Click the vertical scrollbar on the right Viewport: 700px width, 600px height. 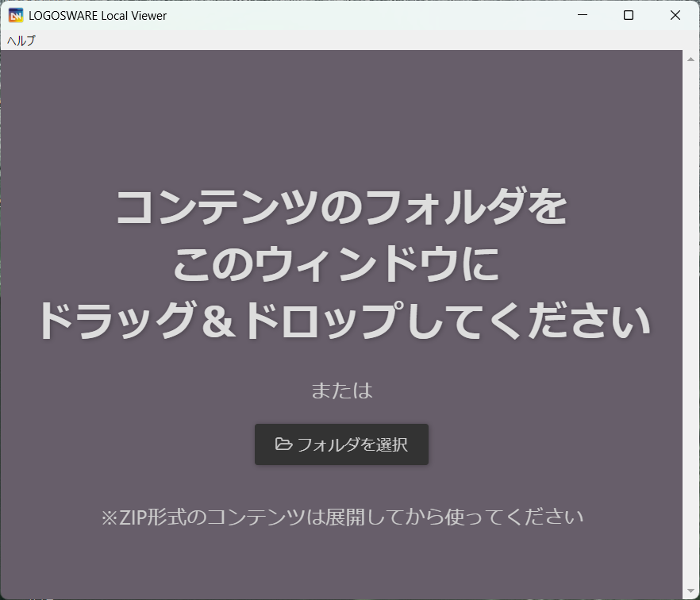(690, 317)
